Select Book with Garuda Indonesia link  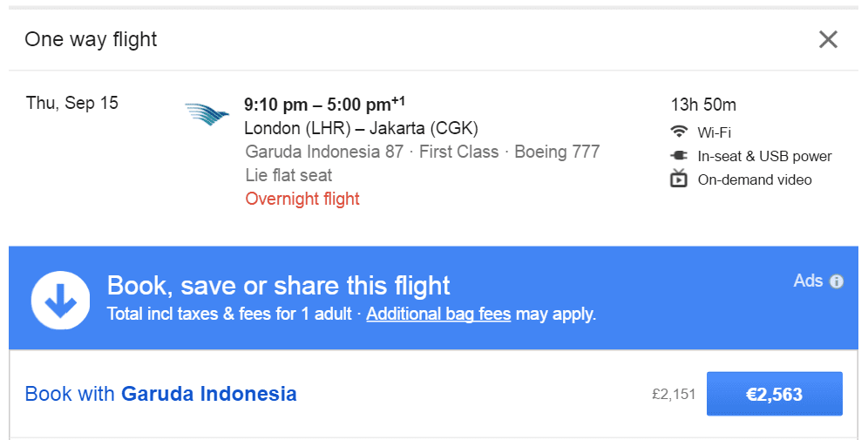[x=161, y=394]
